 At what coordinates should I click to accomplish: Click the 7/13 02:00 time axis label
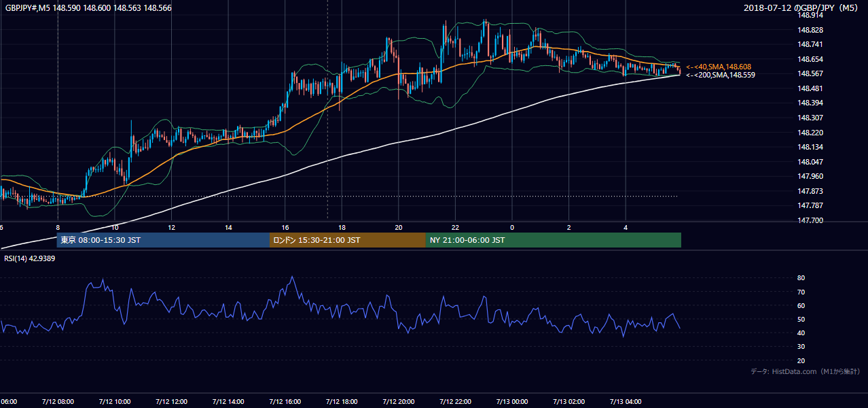pyautogui.click(x=569, y=401)
